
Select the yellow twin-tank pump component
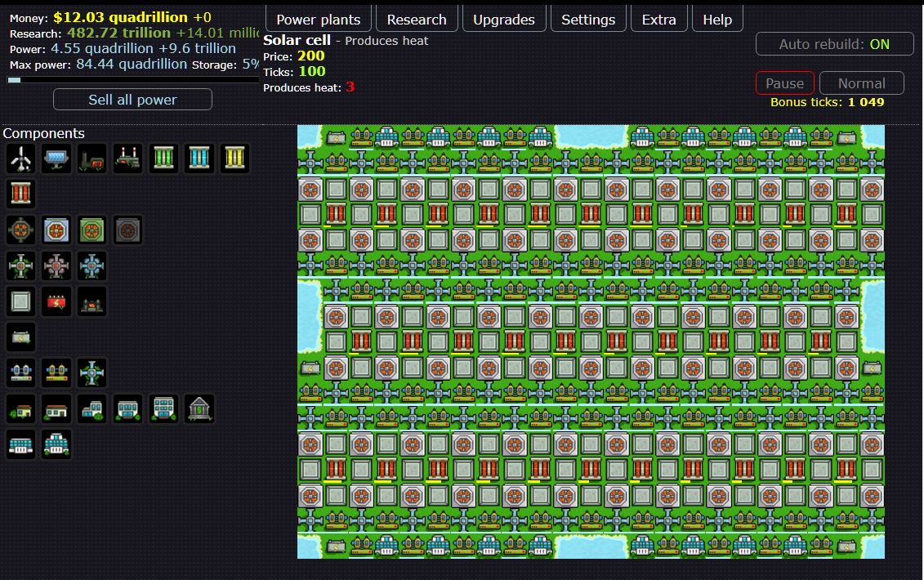tap(56, 373)
